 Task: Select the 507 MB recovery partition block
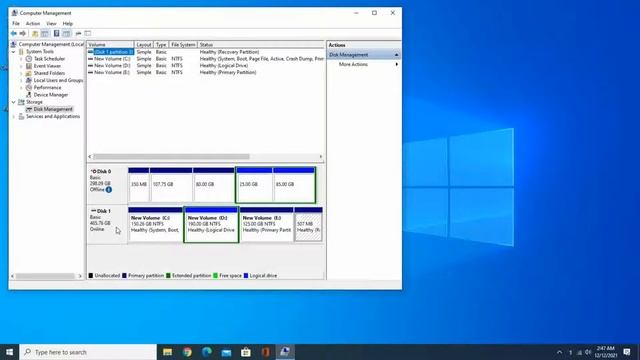pyautogui.click(x=309, y=224)
